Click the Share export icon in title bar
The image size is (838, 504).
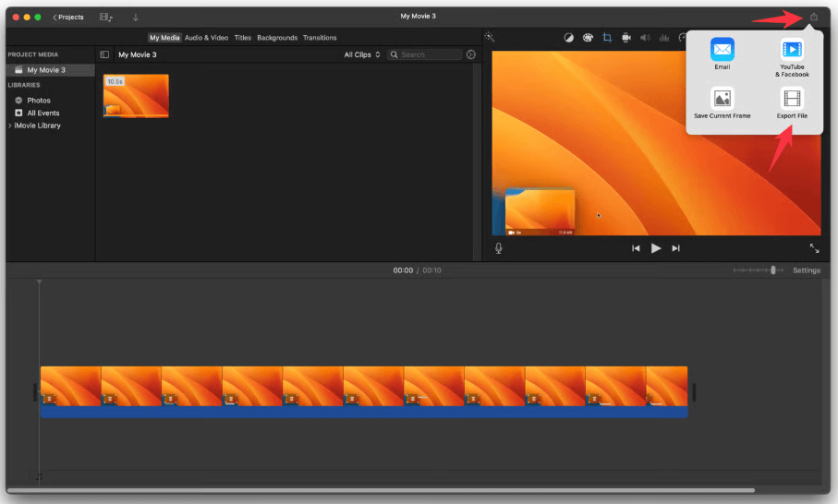click(x=813, y=18)
